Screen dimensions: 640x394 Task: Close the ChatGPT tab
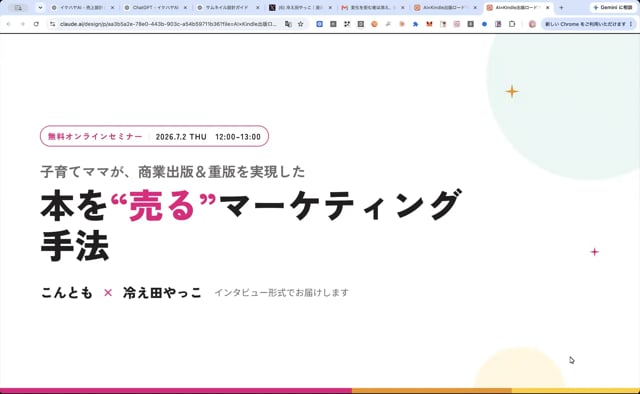coord(185,7)
